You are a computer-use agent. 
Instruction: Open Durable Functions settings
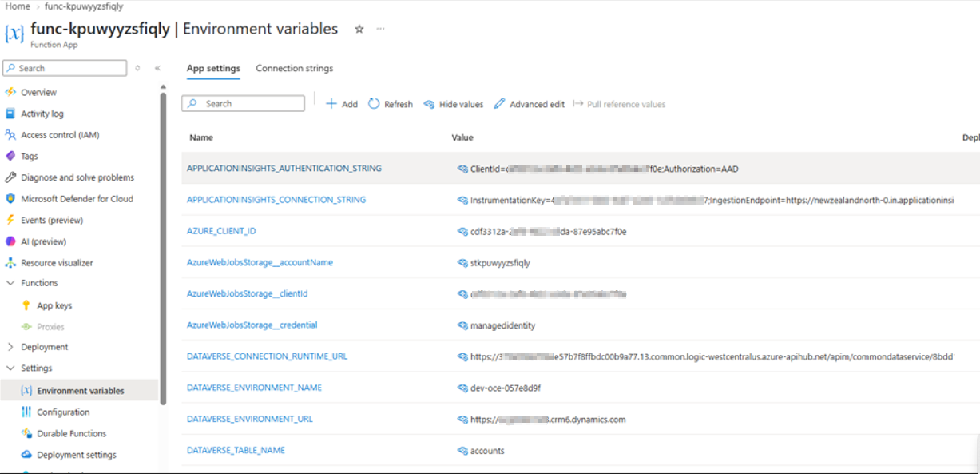(71, 433)
